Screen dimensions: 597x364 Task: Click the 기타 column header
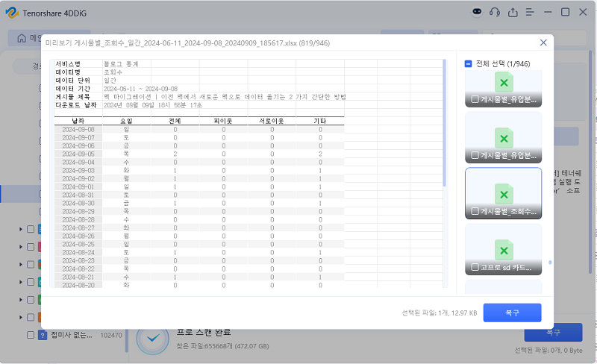[320, 121]
